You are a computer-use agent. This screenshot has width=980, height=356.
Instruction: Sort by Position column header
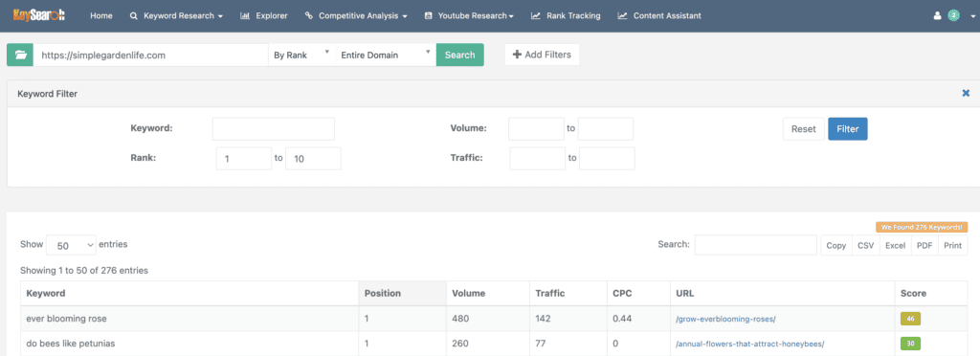[x=403, y=294]
